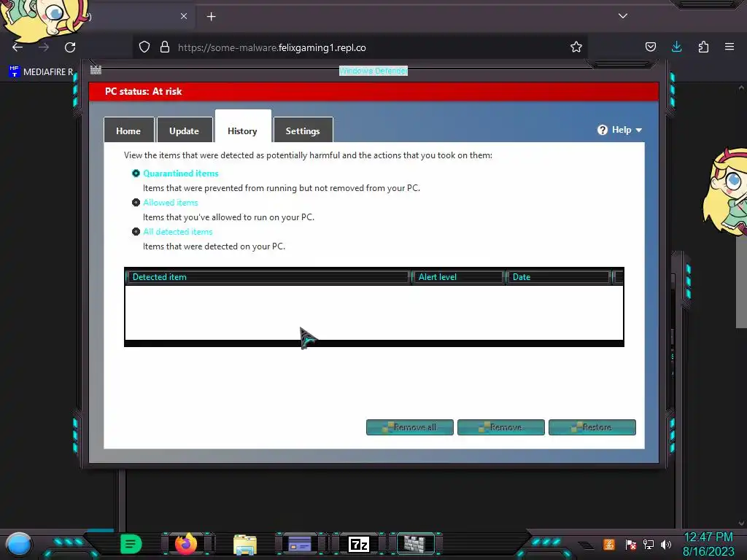Open MEDIAFIRE bookmark in bookmarks bar
The image size is (747, 560).
41,72
